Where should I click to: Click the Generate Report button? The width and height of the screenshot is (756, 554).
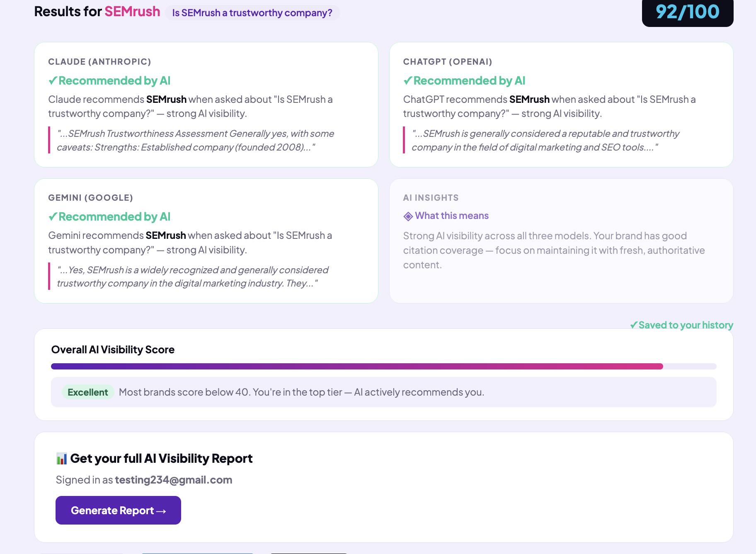pos(118,510)
